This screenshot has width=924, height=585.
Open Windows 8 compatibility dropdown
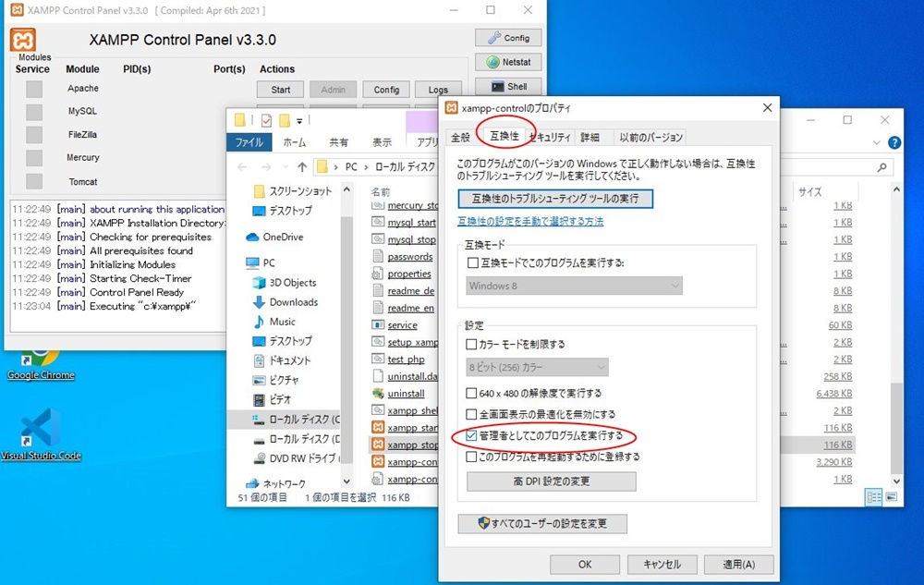pyautogui.click(x=574, y=286)
